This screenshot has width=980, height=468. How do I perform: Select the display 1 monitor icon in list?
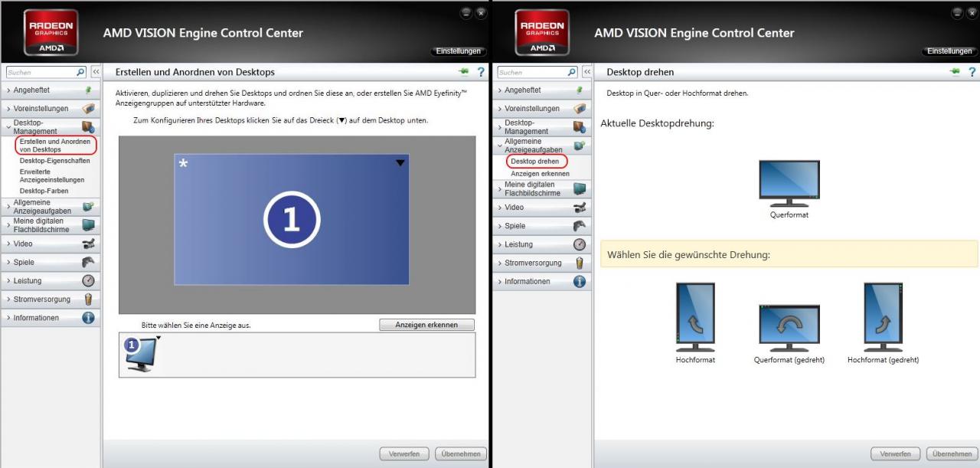(x=142, y=355)
